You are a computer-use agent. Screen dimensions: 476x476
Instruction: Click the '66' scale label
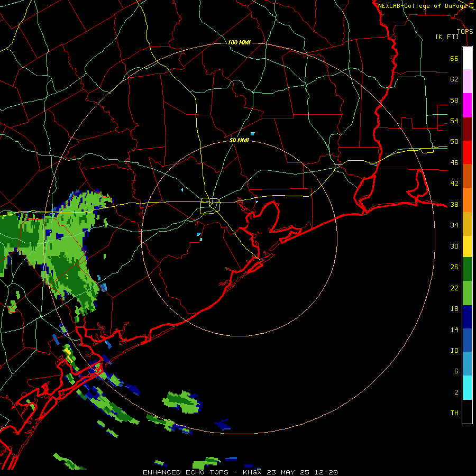pyautogui.click(x=454, y=59)
